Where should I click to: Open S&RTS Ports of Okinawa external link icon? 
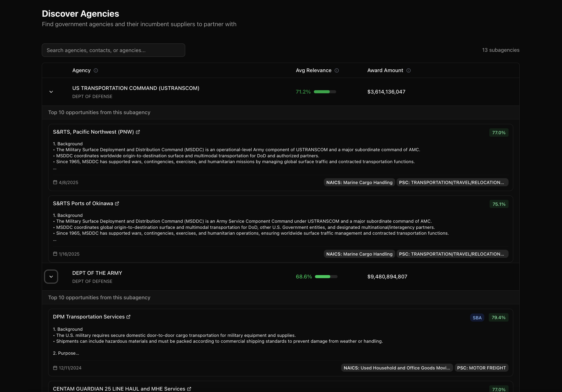tap(117, 204)
